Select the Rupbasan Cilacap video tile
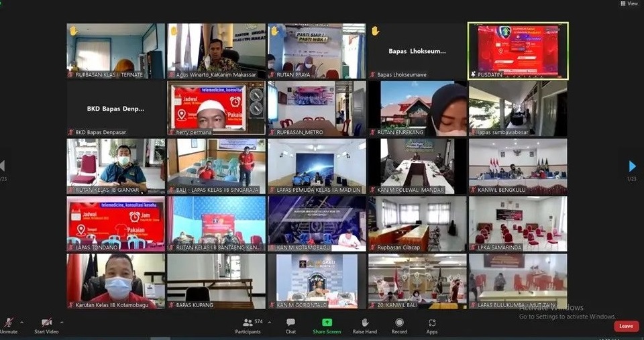This screenshot has width=644, height=340. tap(417, 223)
